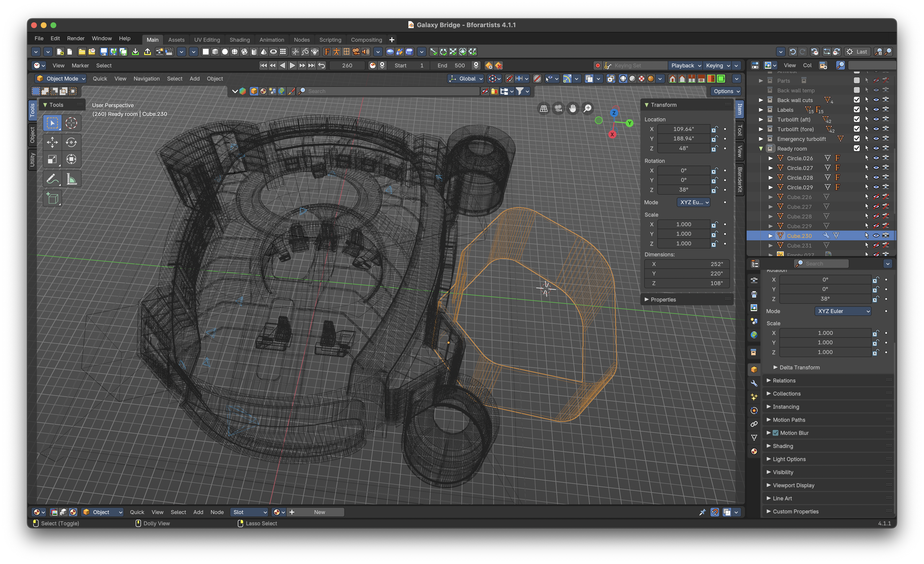Jump to the first frame
The image size is (924, 564).
coord(264,65)
